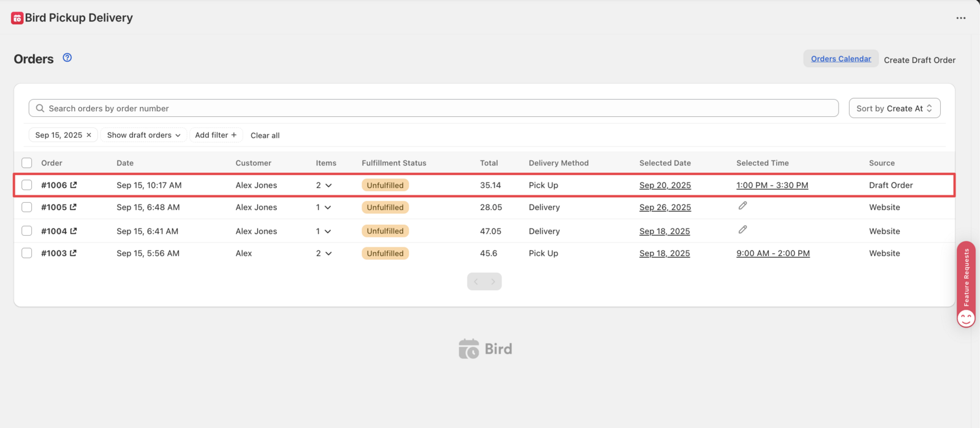The height and width of the screenshot is (428, 980).
Task: Click selected time 9:00 AM - 2:00 PM
Action: (773, 253)
